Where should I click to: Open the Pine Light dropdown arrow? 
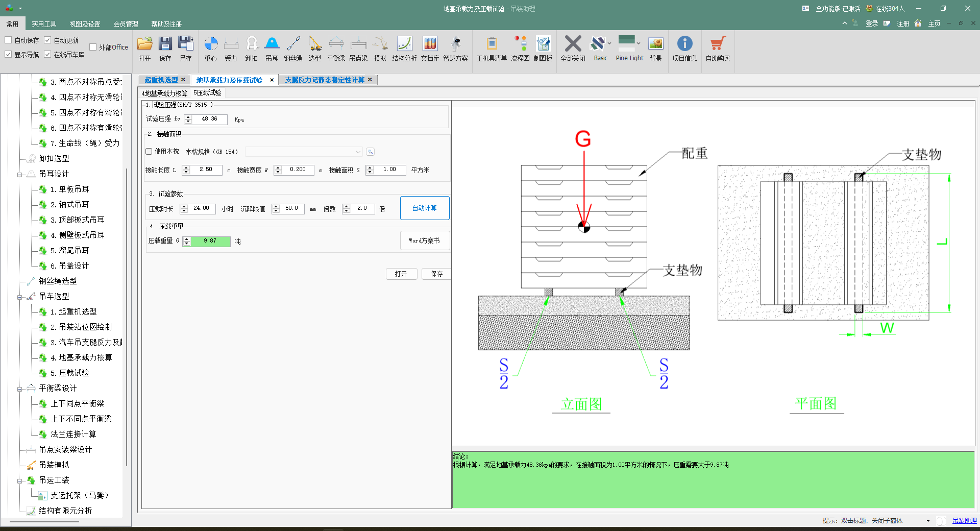pos(639,43)
